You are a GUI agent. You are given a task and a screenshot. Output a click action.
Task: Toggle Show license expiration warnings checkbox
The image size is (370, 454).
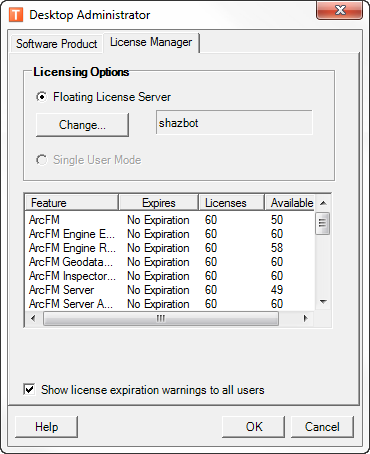29,389
